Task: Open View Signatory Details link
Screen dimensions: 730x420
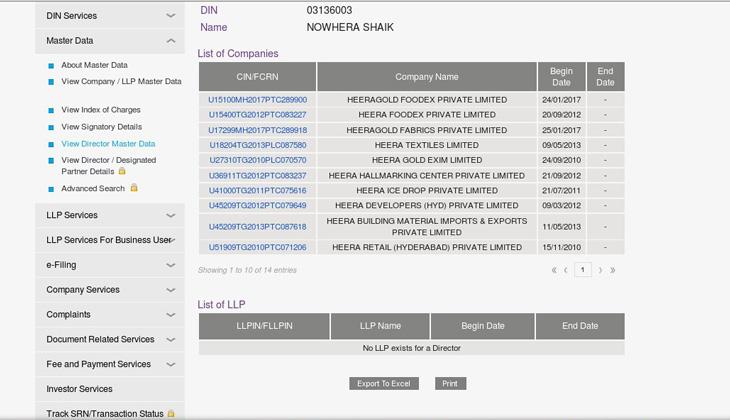Action: pyautogui.click(x=101, y=127)
